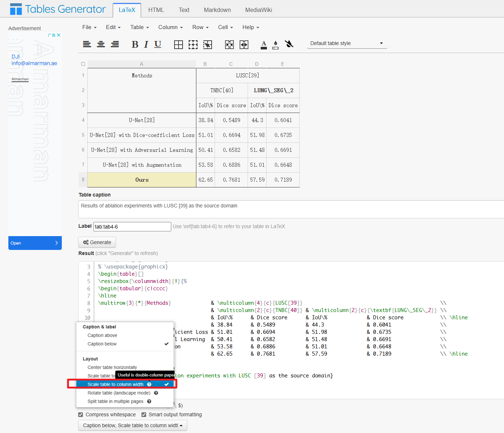Open the Help menu dropdown
This screenshot has width=504, height=433.
tap(251, 27)
